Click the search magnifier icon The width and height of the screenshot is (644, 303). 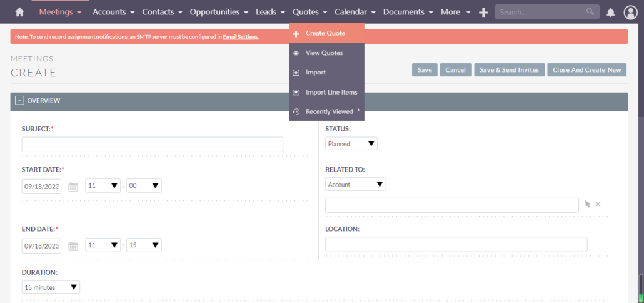[590, 11]
